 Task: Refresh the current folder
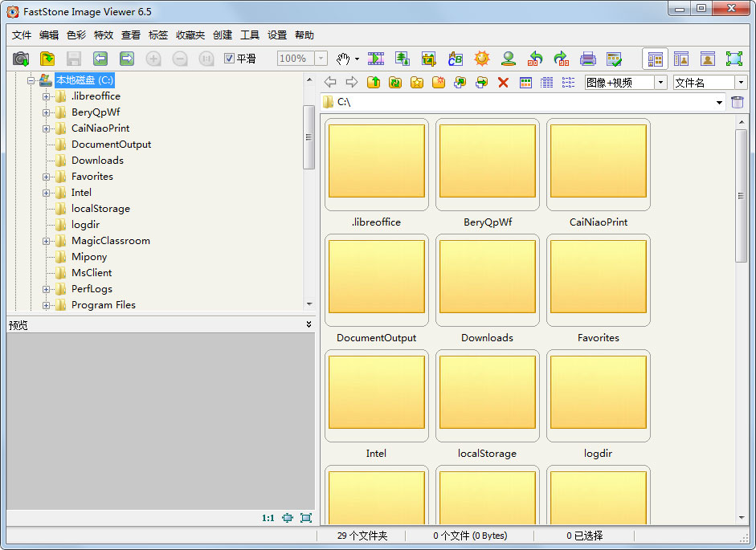[x=395, y=83]
